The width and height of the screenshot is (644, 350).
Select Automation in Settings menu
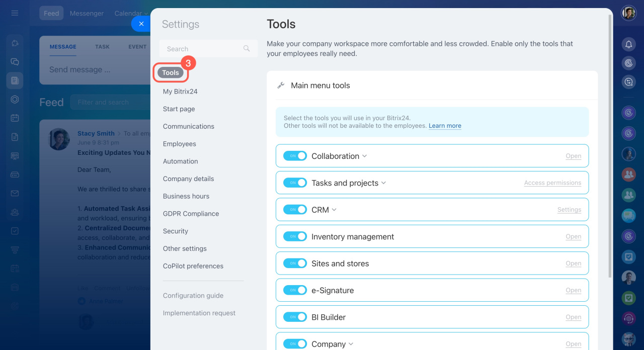(x=181, y=161)
